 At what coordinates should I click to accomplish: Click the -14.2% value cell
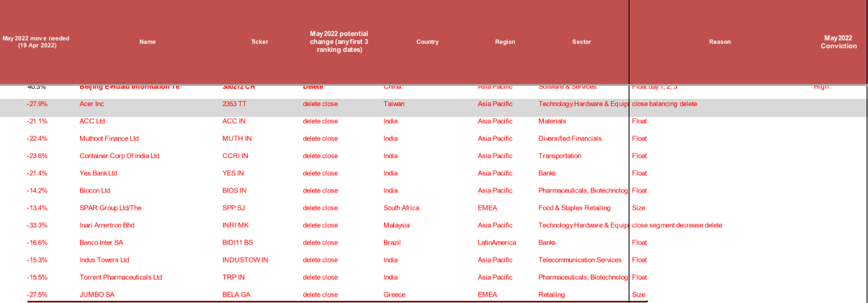(37, 190)
